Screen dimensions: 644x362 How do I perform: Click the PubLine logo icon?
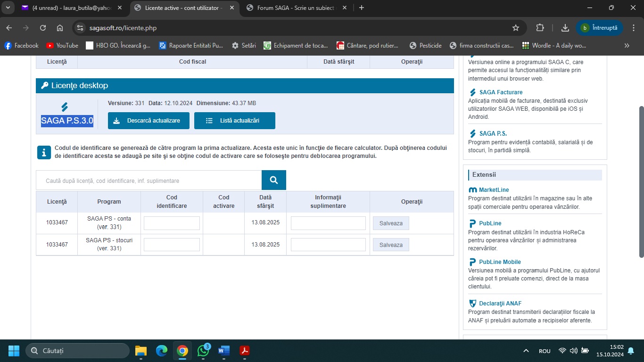[472, 223]
